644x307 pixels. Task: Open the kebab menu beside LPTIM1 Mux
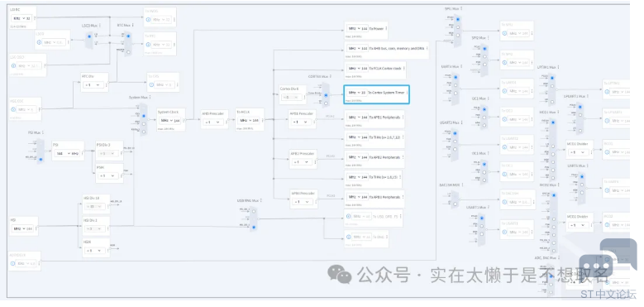(559, 67)
